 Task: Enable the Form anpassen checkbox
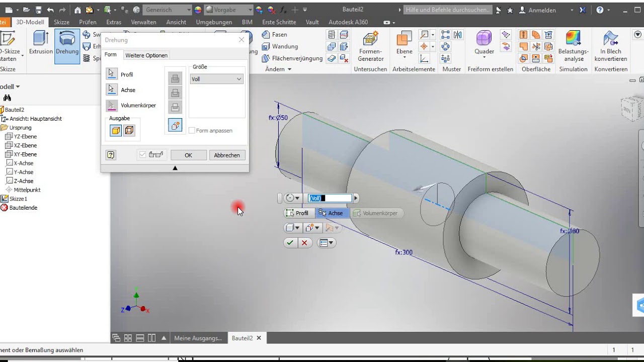tap(192, 130)
